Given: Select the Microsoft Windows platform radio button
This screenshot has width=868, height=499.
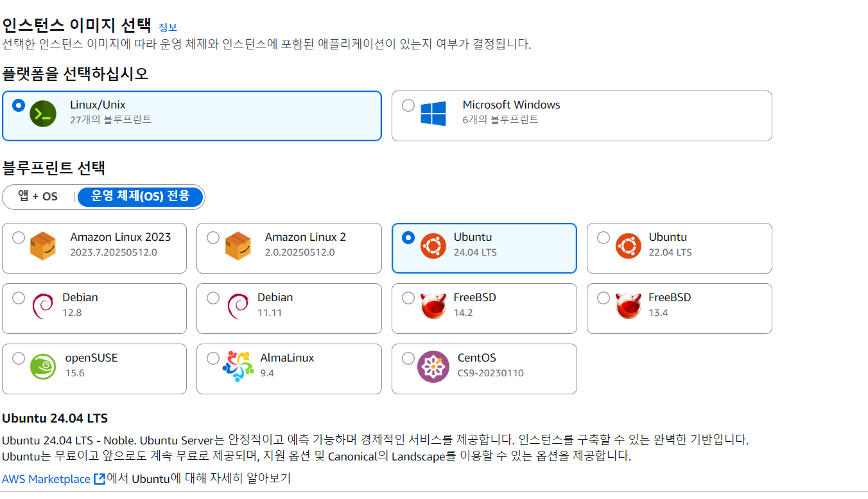Looking at the screenshot, I should tap(408, 105).
